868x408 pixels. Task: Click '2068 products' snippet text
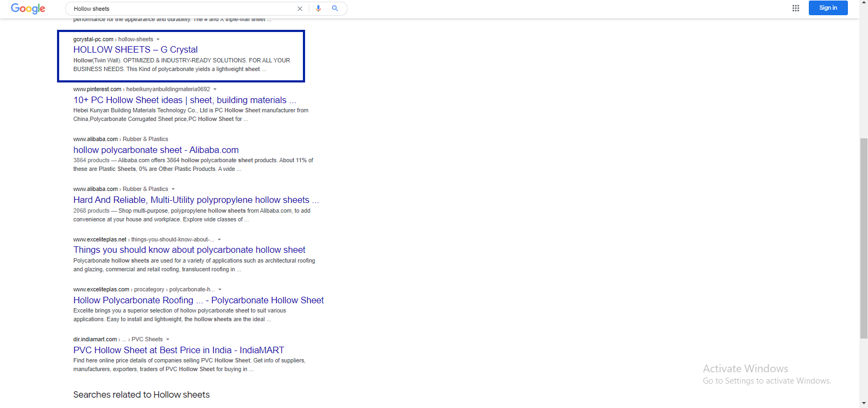pyautogui.click(x=91, y=211)
